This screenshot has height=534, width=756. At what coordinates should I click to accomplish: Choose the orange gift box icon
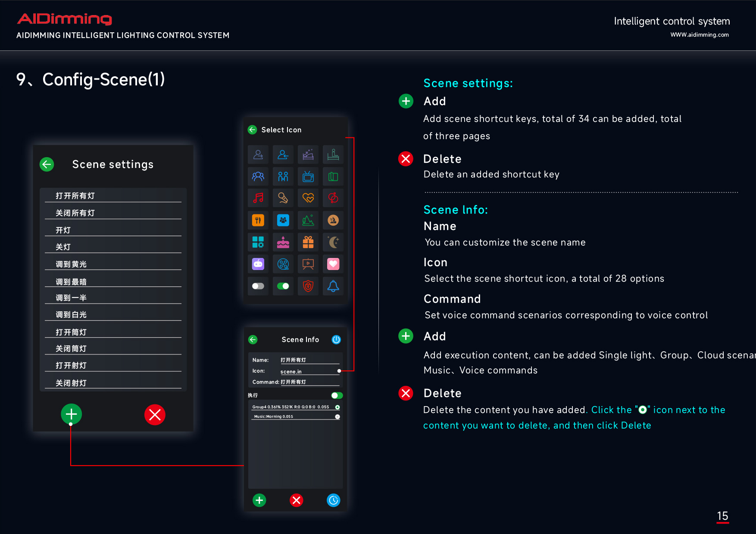click(x=308, y=242)
